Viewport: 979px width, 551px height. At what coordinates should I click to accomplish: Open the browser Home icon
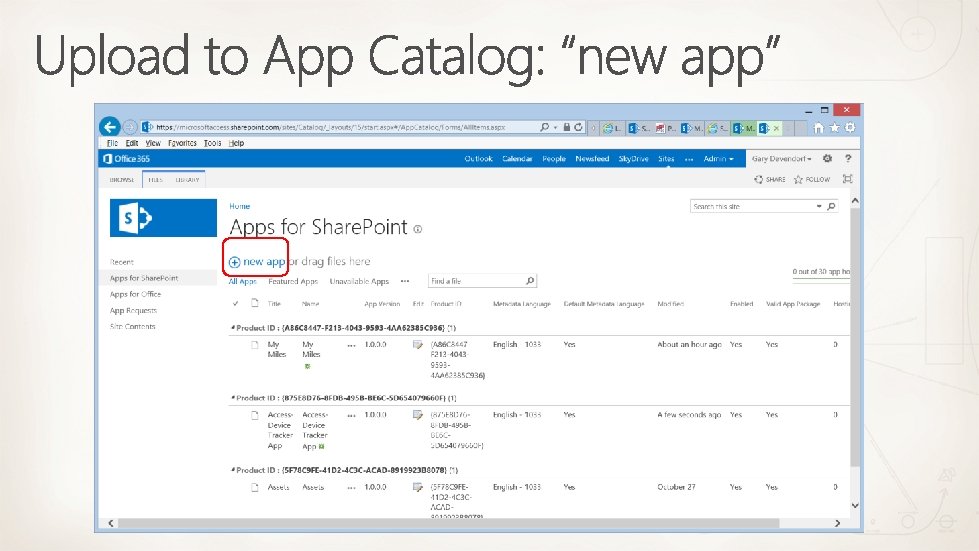[x=818, y=128]
